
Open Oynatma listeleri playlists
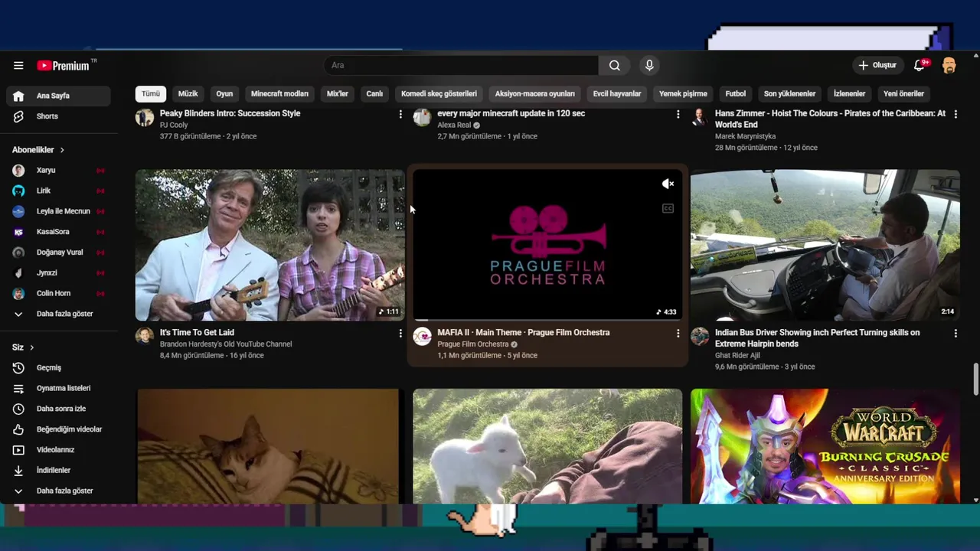pos(59,389)
